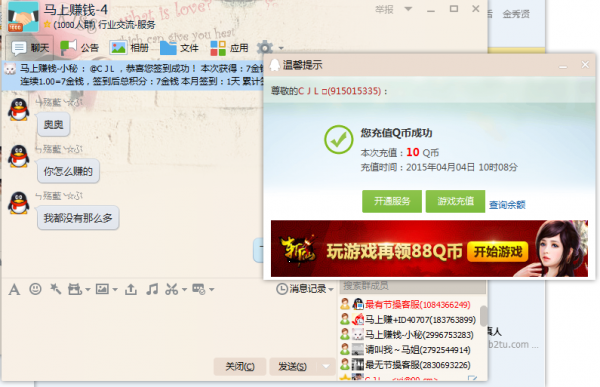Expand the report dropdown arrow at top
600x387 pixels.
408,9
